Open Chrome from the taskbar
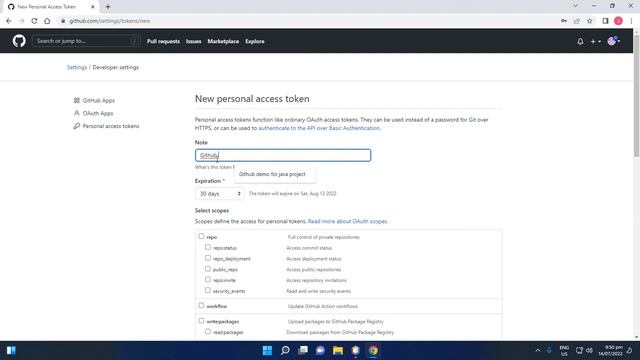640x360 pixels. click(373, 351)
